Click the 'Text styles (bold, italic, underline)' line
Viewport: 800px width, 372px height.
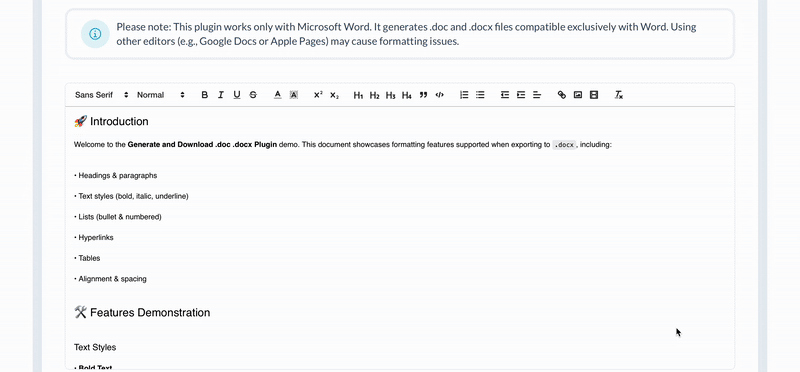(131, 196)
